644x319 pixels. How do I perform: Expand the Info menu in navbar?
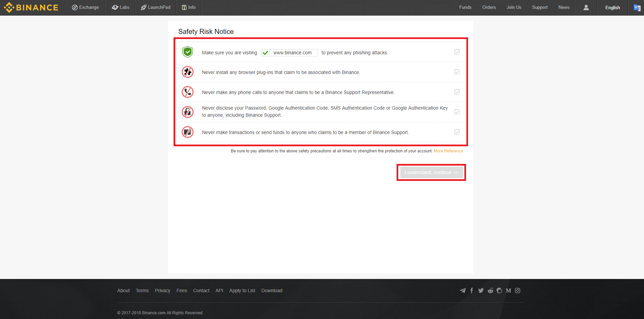coord(189,7)
